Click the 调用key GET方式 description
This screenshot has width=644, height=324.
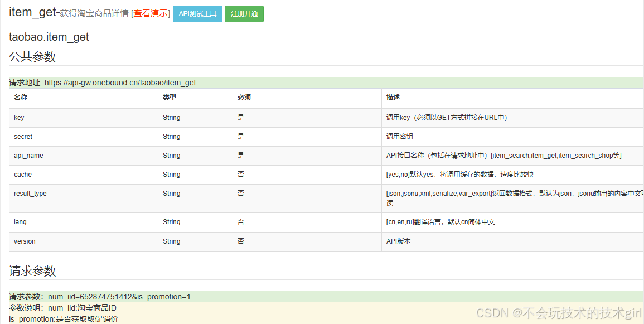click(x=448, y=118)
